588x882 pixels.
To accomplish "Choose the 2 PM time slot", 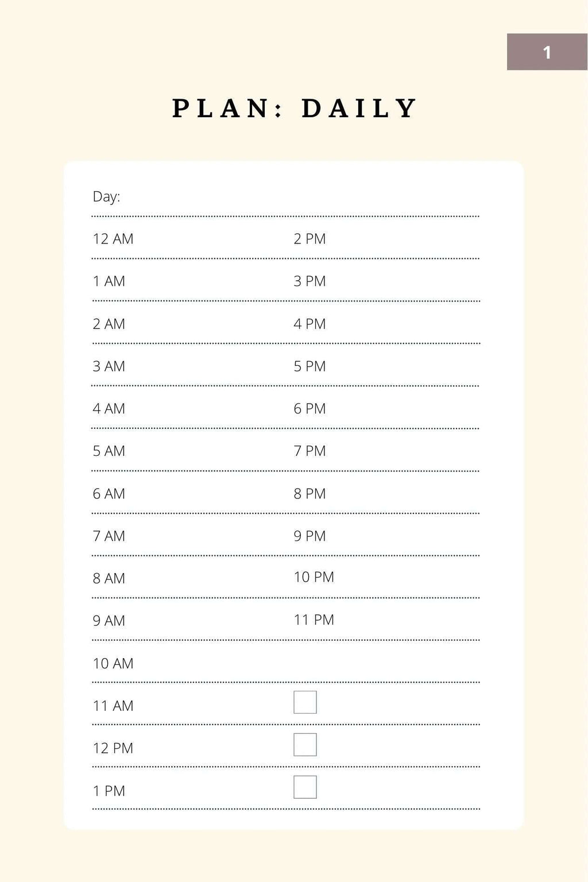I will coord(310,239).
